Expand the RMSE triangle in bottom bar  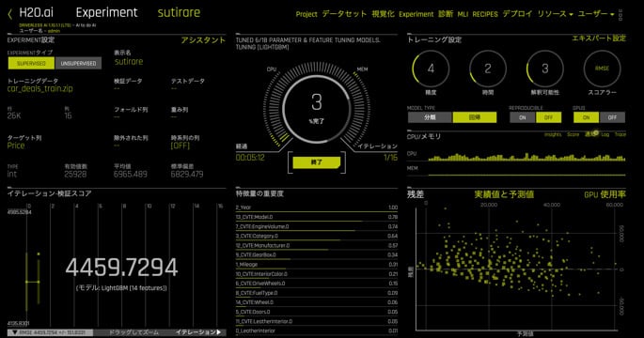click(x=15, y=332)
